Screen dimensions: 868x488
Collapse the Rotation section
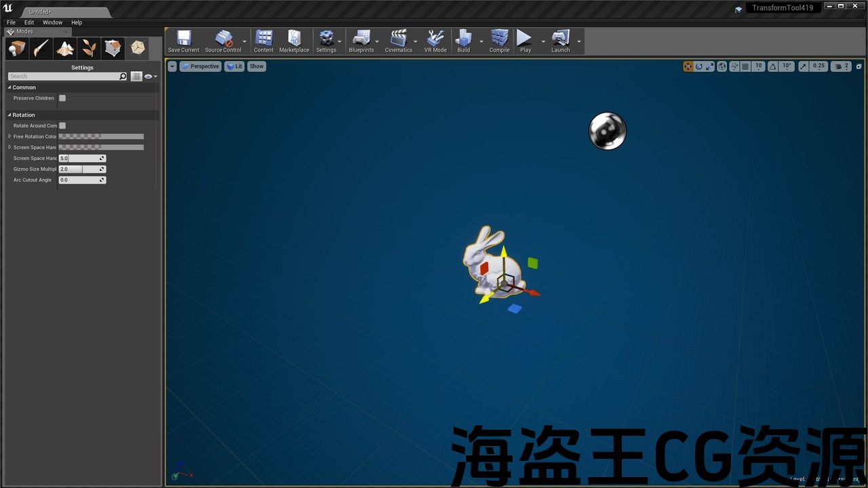click(10, 115)
